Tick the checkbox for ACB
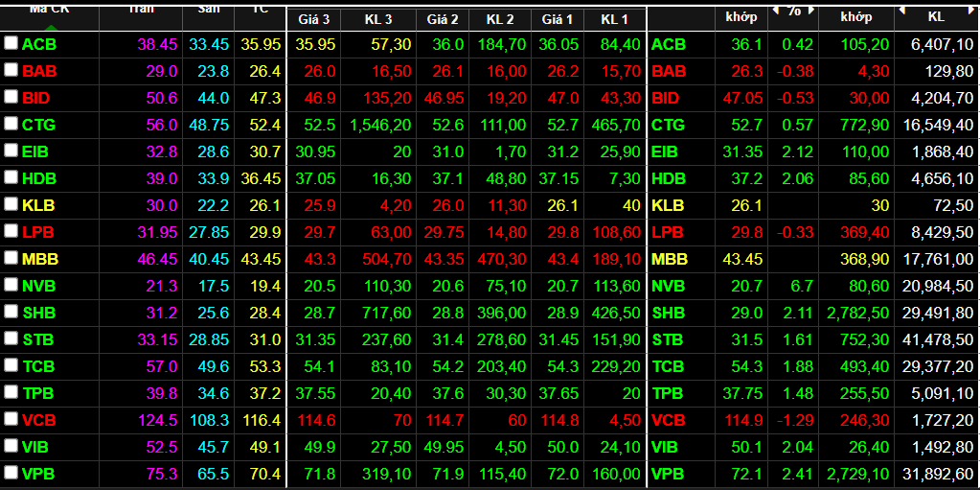Image resolution: width=980 pixels, height=490 pixels. pyautogui.click(x=11, y=44)
